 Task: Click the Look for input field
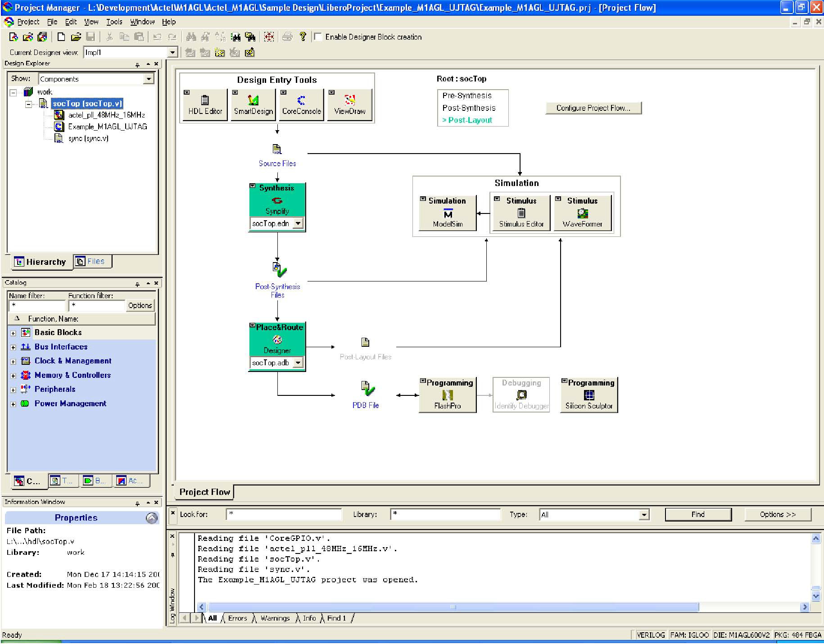pos(284,514)
